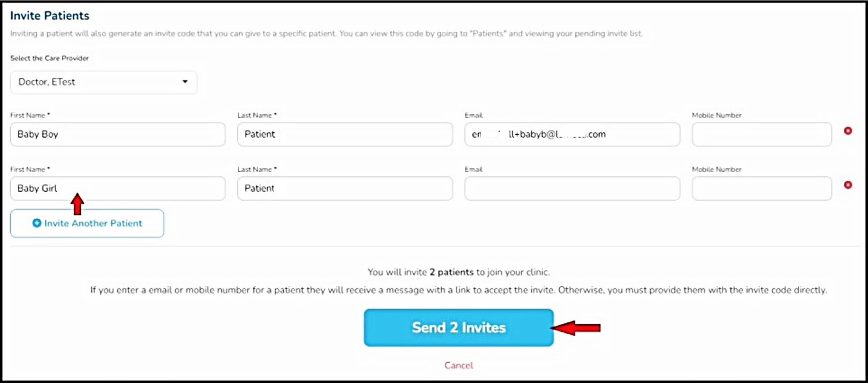Open the Doctor, ETest provider selector
Screen dimensions: 868x383
pos(103,82)
